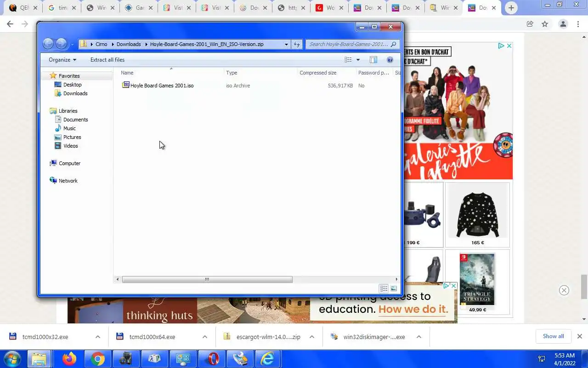The image size is (588, 368).
Task: Click the Triangle Strategy 49,99 € ad thumbnail
Action: coord(477,282)
